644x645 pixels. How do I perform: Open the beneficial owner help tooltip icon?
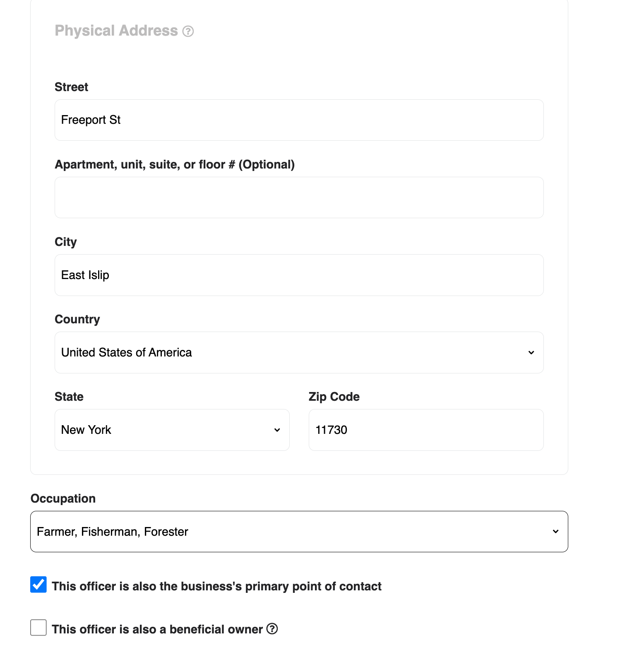pyautogui.click(x=272, y=628)
